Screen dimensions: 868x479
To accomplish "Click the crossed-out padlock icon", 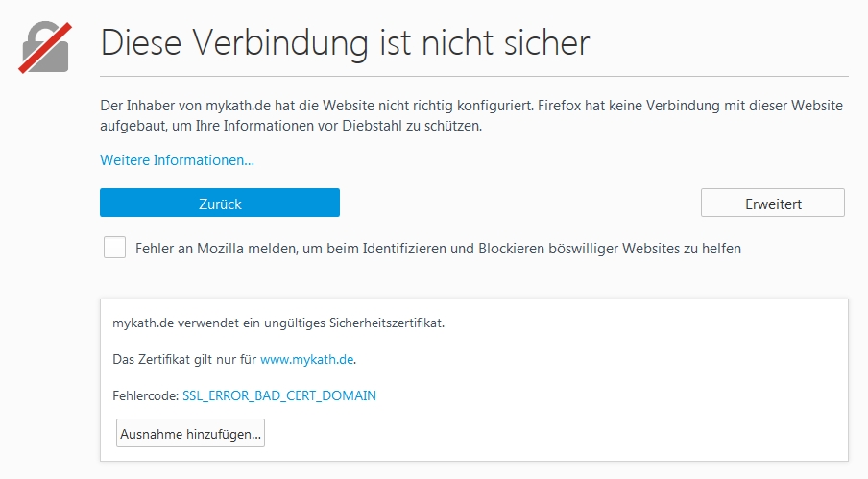I will pyautogui.click(x=45, y=47).
